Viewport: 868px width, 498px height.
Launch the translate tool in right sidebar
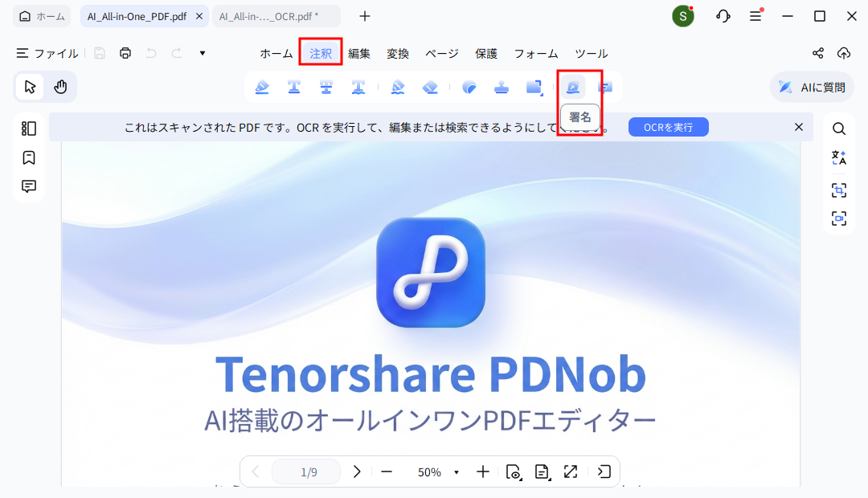coord(839,158)
